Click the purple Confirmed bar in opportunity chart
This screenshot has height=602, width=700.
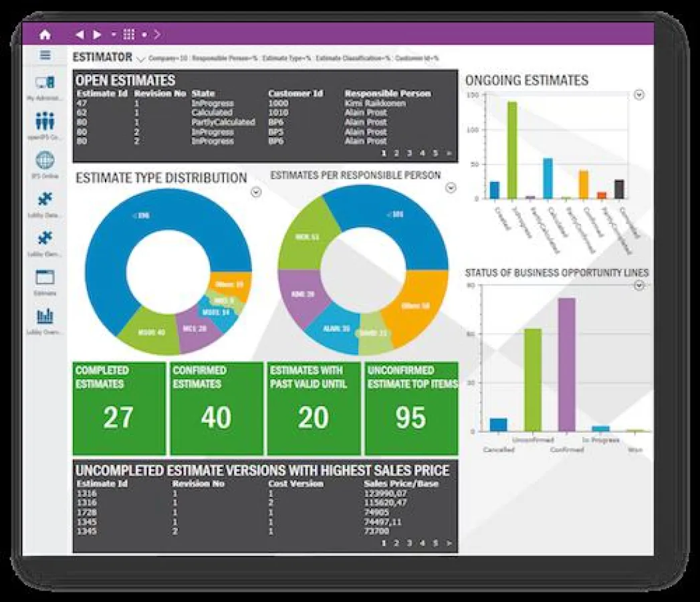566,365
